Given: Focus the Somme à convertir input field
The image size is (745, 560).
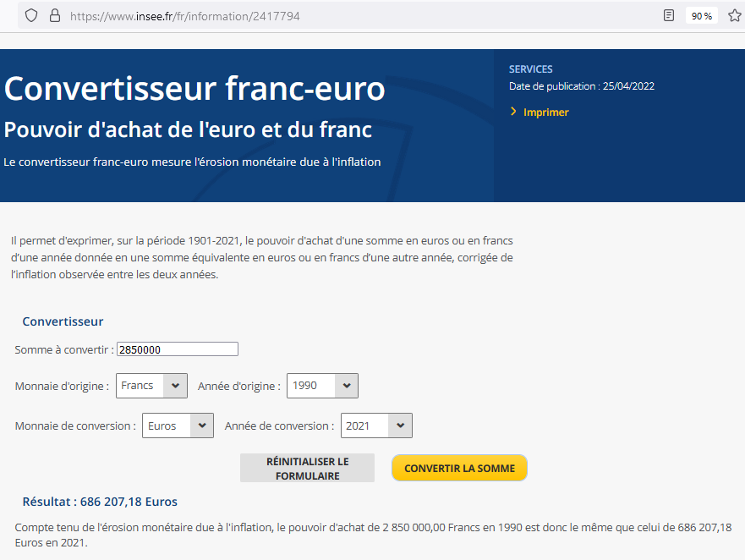Looking at the screenshot, I should pos(178,349).
